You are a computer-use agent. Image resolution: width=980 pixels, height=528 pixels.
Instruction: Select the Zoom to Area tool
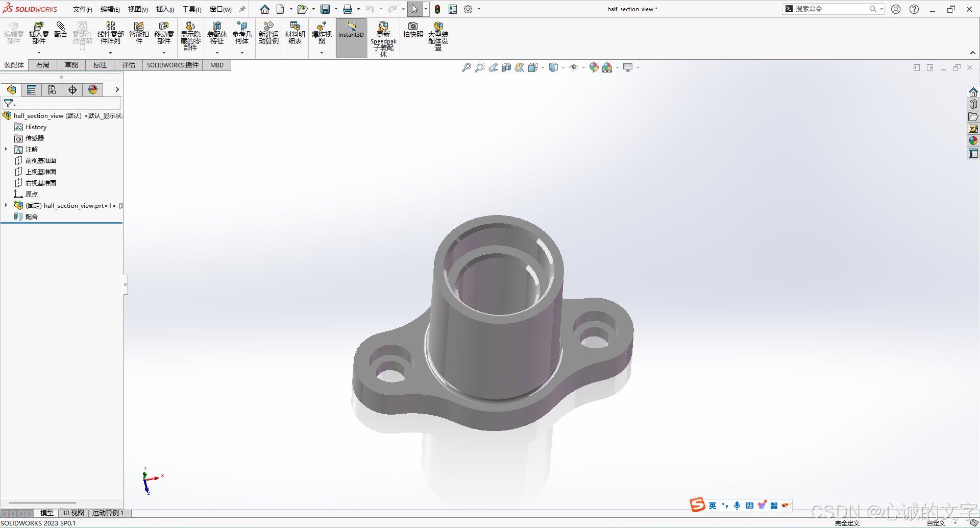pos(480,67)
